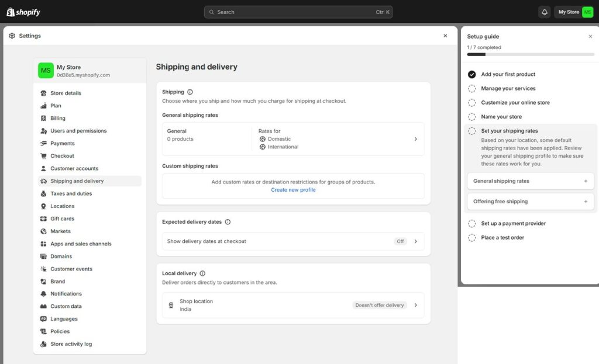The height and width of the screenshot is (364, 599).
Task: Click the Notifications icon in sidebar
Action: coord(43,294)
